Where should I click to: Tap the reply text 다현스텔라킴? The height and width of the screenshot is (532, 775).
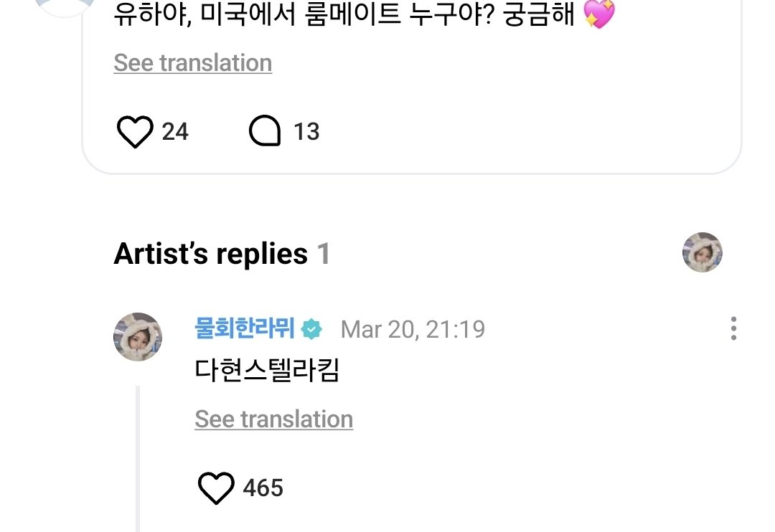[x=266, y=371]
